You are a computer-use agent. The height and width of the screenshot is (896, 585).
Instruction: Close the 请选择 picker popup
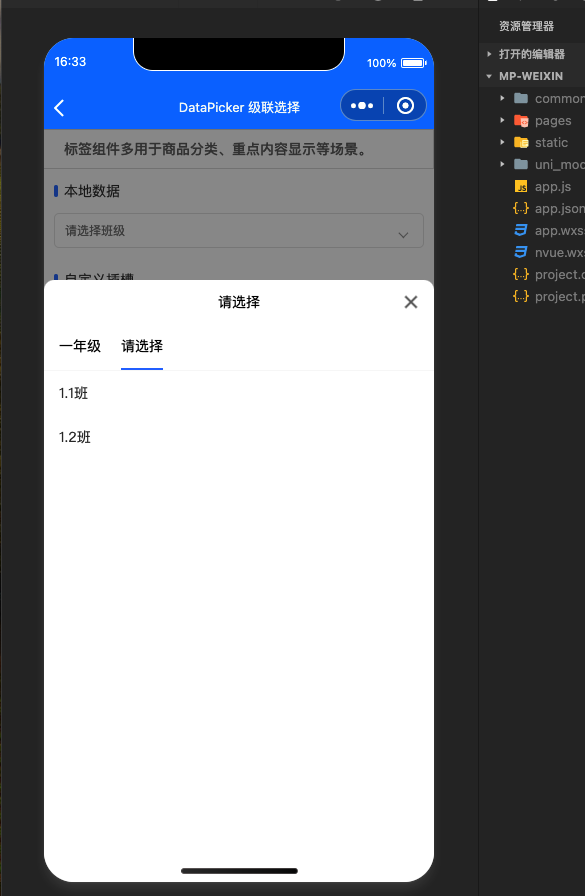point(411,302)
